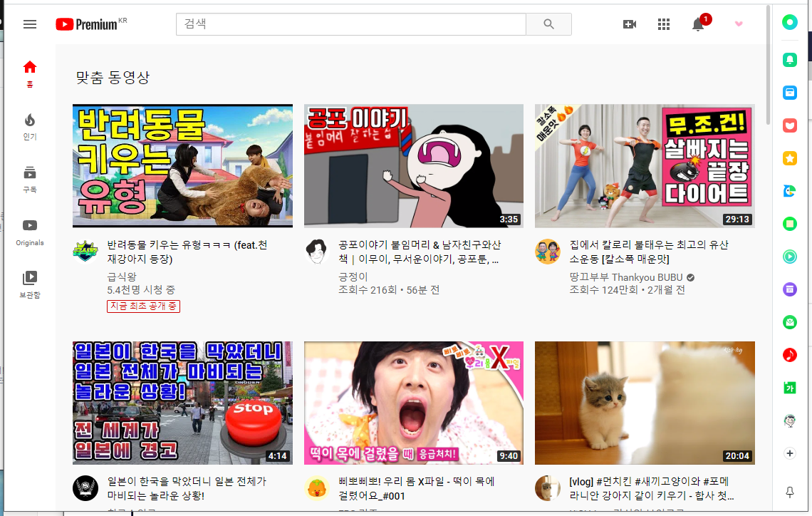812x516 pixels.
Task: Open the title '공포이야기 붙임머리 & 남자친구와산책'
Action: point(420,252)
